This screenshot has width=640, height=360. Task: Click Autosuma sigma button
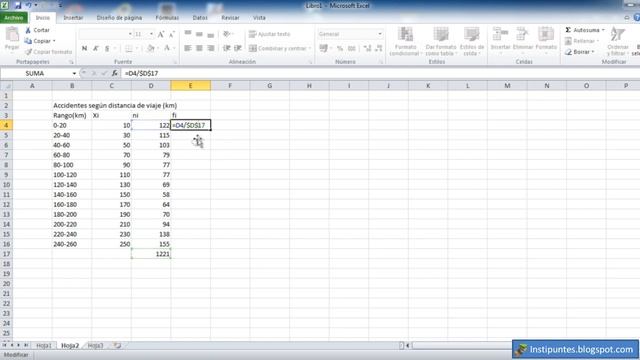click(582, 30)
